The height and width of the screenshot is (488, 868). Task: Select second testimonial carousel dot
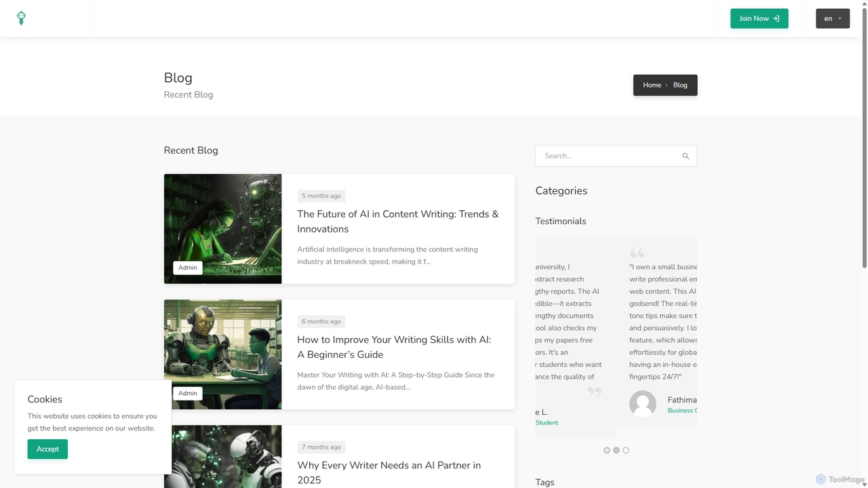616,450
